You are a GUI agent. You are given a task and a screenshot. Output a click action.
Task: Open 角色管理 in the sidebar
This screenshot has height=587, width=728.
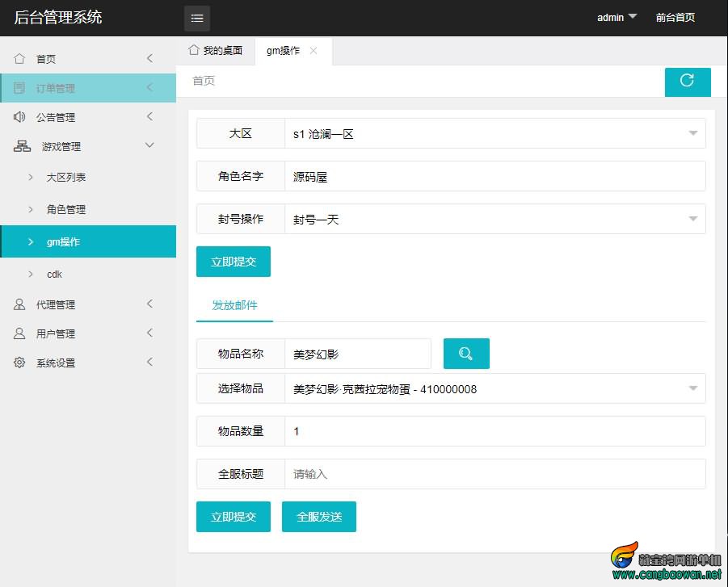(x=66, y=209)
